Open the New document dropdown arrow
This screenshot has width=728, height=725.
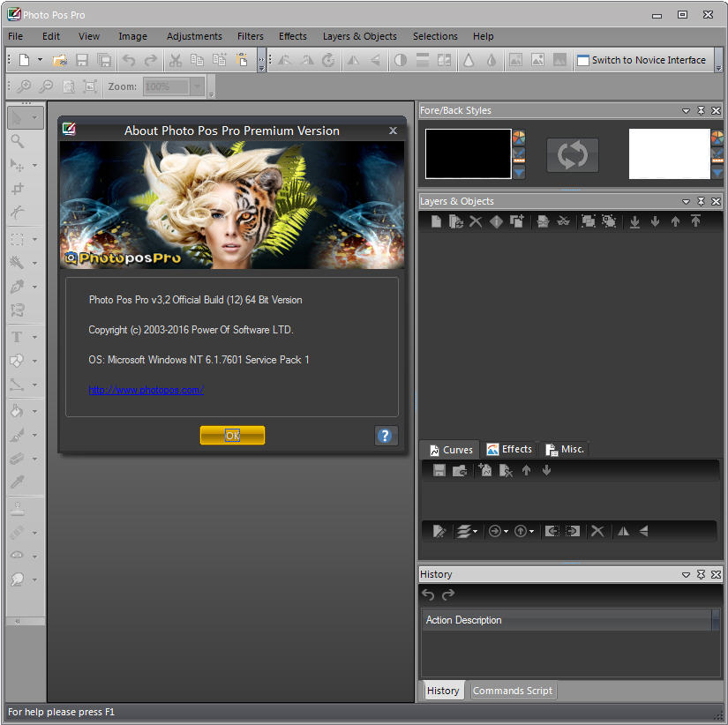[40, 60]
